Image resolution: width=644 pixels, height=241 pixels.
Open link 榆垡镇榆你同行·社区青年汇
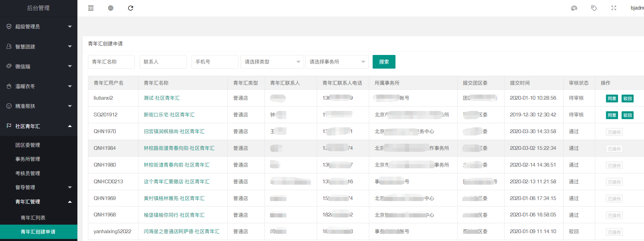click(174, 215)
